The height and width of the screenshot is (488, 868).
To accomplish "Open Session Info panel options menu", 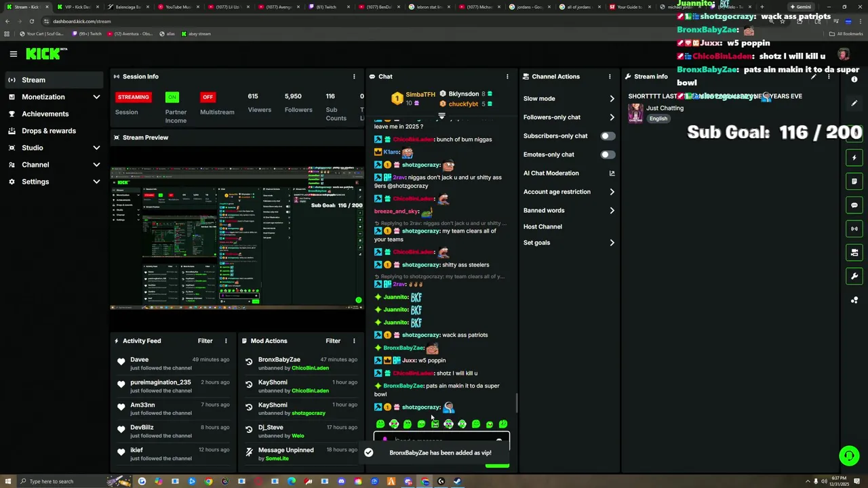I will [x=353, y=77].
